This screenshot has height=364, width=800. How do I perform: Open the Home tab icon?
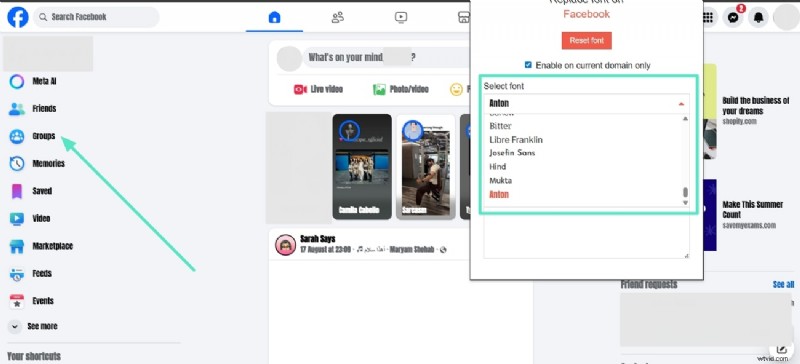[x=274, y=17]
